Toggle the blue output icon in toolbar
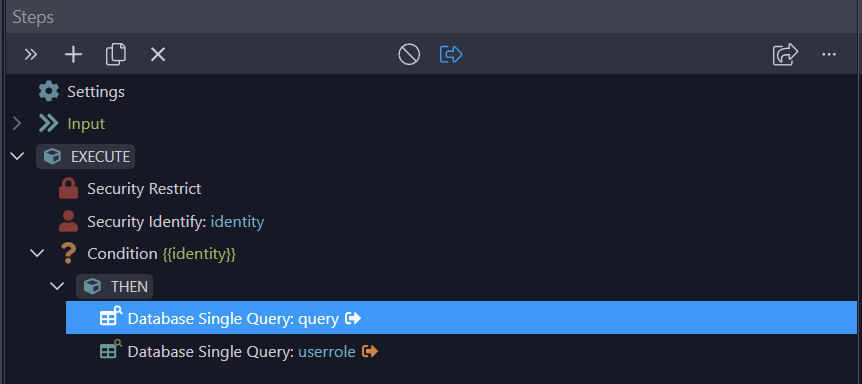This screenshot has height=384, width=862. point(451,54)
